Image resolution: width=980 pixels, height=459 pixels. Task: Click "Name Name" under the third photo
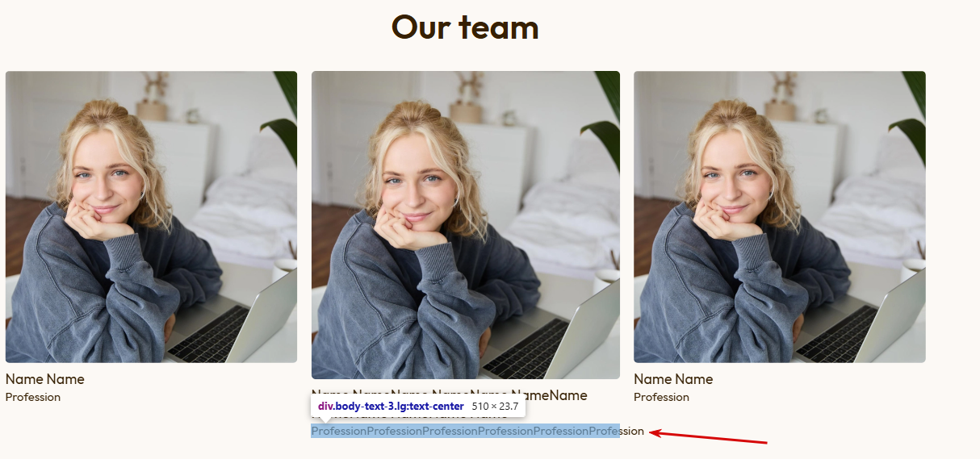(673, 379)
